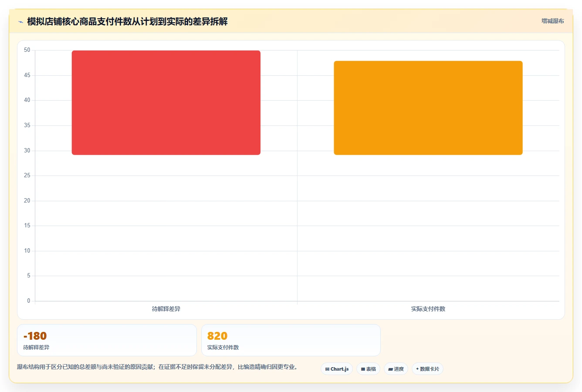Click the title 模拟店铺核心商品支付件数从计划到实际的差异拆解
The width and height of the screenshot is (582, 392).
[127, 22]
